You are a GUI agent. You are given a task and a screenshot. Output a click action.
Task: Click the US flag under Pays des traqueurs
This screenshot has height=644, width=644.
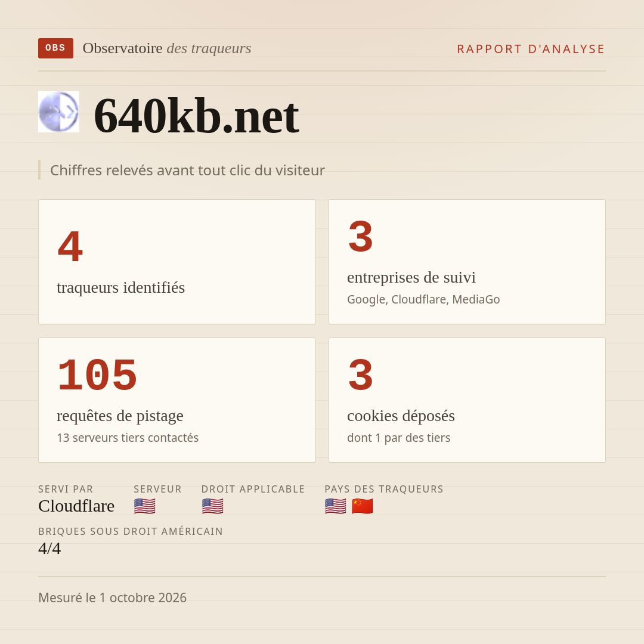tap(335, 506)
